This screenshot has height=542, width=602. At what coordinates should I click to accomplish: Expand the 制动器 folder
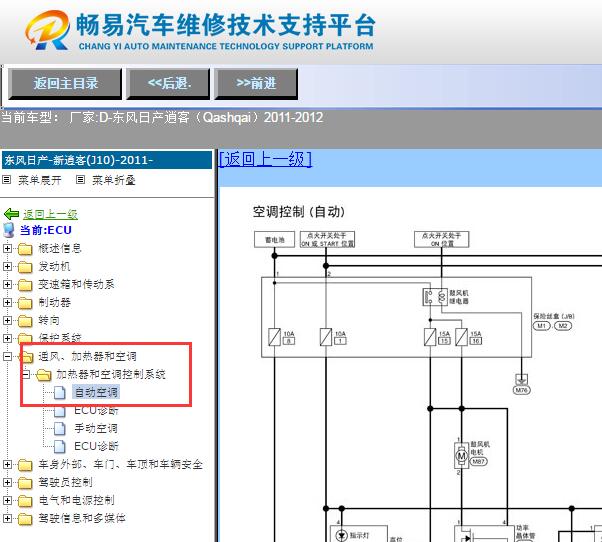tap(7, 302)
